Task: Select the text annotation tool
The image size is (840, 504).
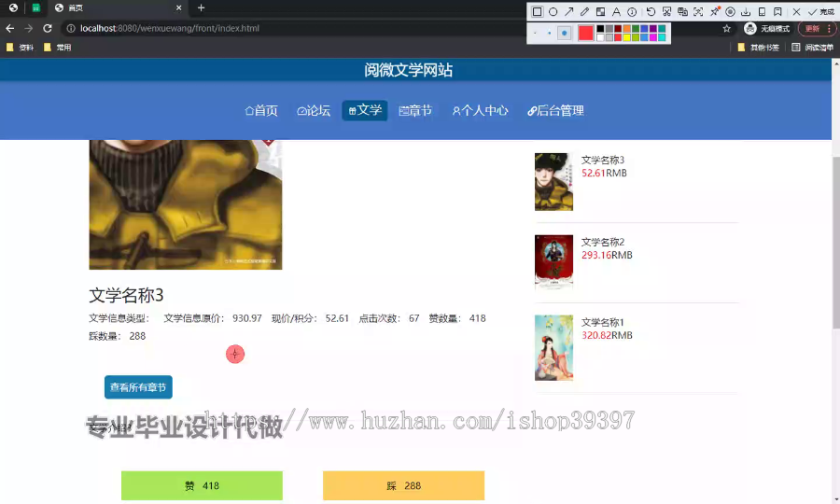Action: click(616, 12)
